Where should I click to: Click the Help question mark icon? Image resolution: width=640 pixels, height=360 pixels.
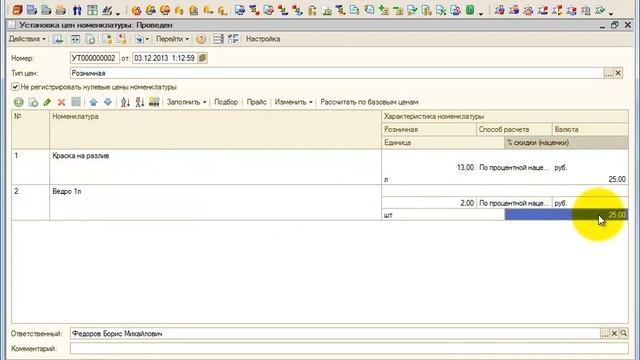(x=201, y=39)
